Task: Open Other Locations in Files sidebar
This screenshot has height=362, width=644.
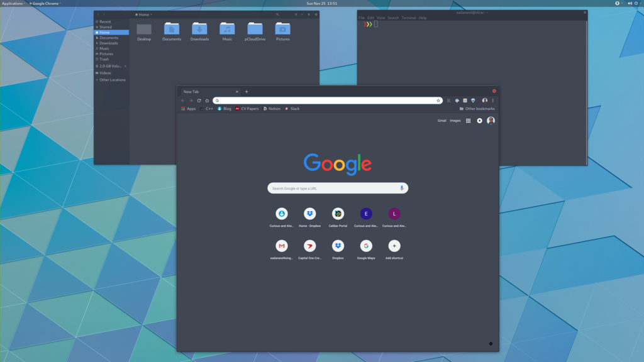Action: point(111,80)
